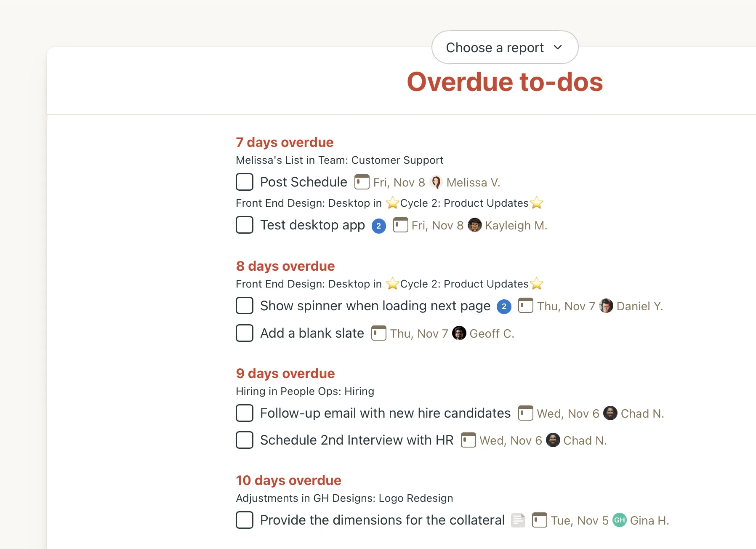The width and height of the screenshot is (756, 549).
Task: Go to Hiring in People Ops: Hiring list
Action: coord(305,391)
